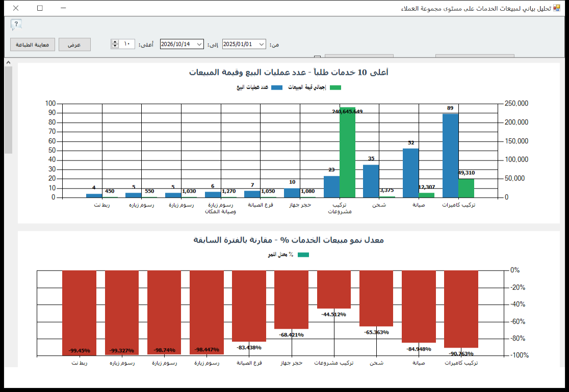Close the sales analysis window

[x=16, y=8]
